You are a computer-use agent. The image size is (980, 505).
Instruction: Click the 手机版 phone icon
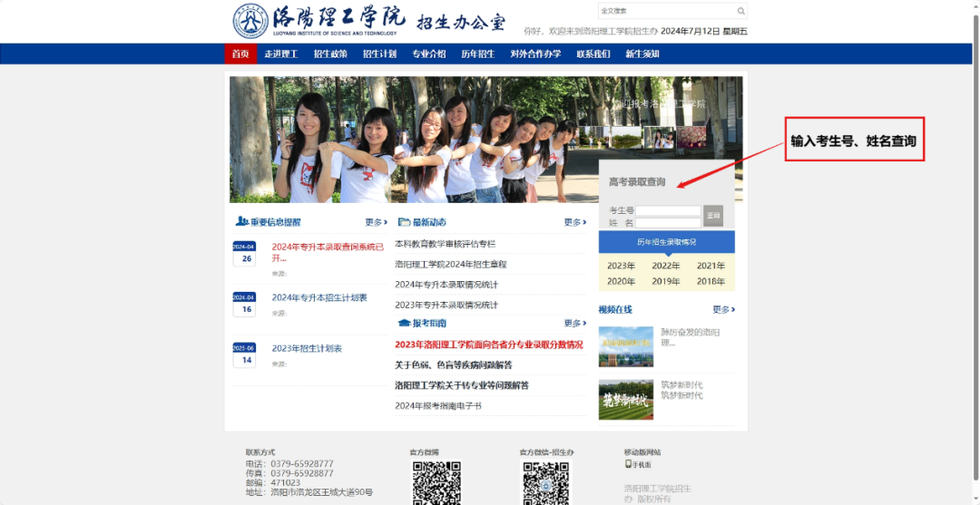click(628, 464)
